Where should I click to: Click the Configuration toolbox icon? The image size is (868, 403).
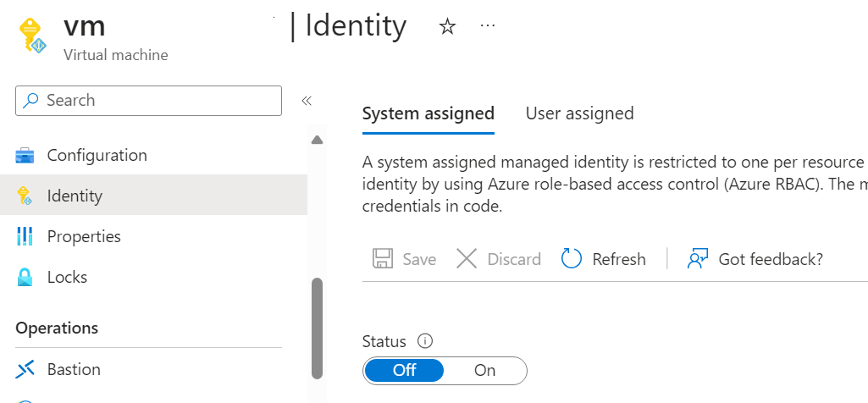[x=25, y=156]
